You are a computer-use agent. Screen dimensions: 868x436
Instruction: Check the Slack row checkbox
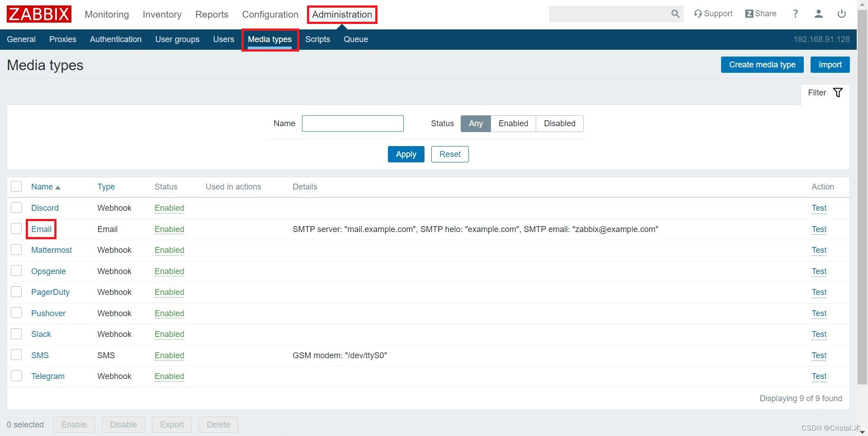tap(16, 334)
